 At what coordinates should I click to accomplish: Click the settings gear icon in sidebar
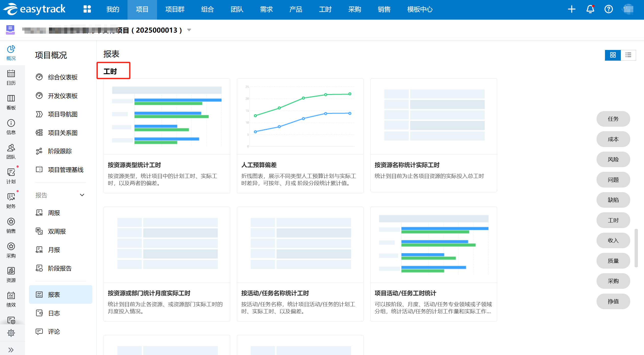pyautogui.click(x=11, y=333)
